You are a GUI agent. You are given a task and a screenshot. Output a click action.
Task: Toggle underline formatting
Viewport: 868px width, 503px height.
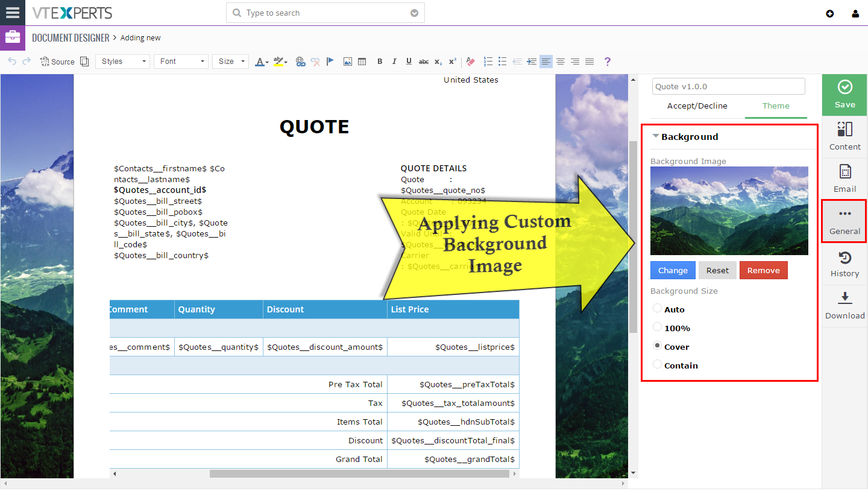pos(409,62)
